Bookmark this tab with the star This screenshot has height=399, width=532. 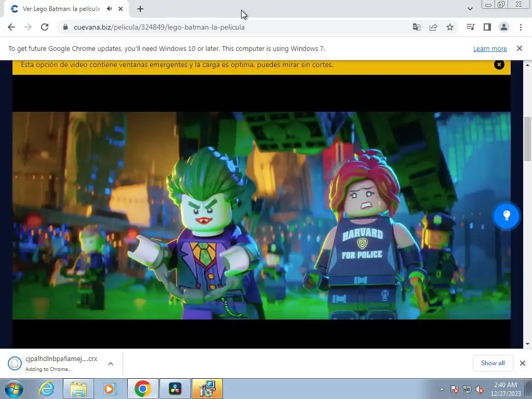coord(450,27)
